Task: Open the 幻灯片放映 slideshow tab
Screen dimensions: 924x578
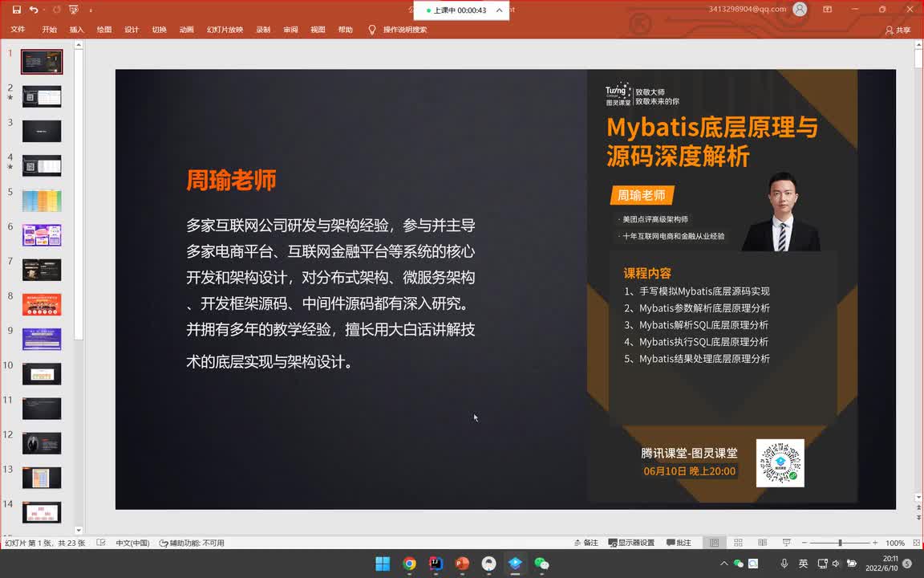Action: click(225, 30)
